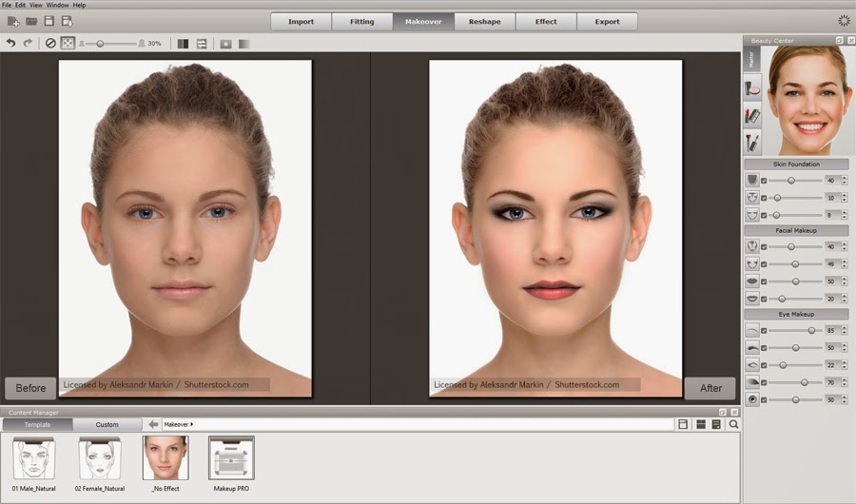Screen dimensions: 856x504
Task: Switch to Custom content button
Action: pyautogui.click(x=107, y=424)
